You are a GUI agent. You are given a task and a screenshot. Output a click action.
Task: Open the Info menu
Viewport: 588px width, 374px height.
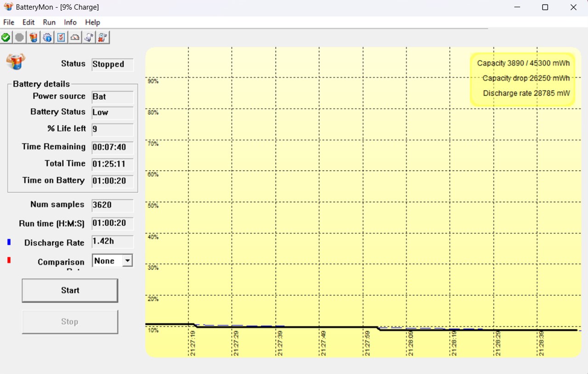coord(70,22)
